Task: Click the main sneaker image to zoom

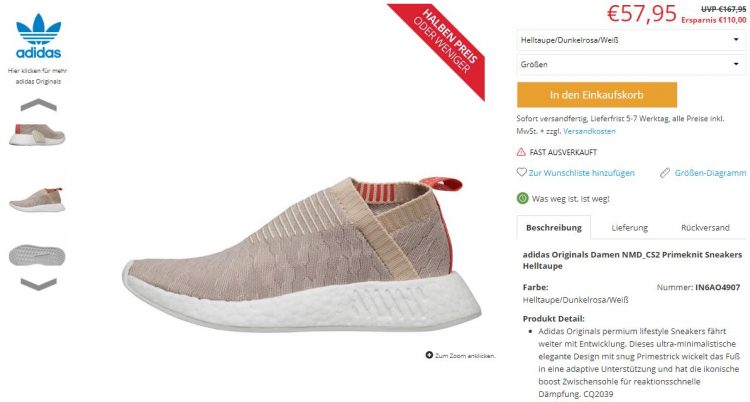Action: click(301, 254)
